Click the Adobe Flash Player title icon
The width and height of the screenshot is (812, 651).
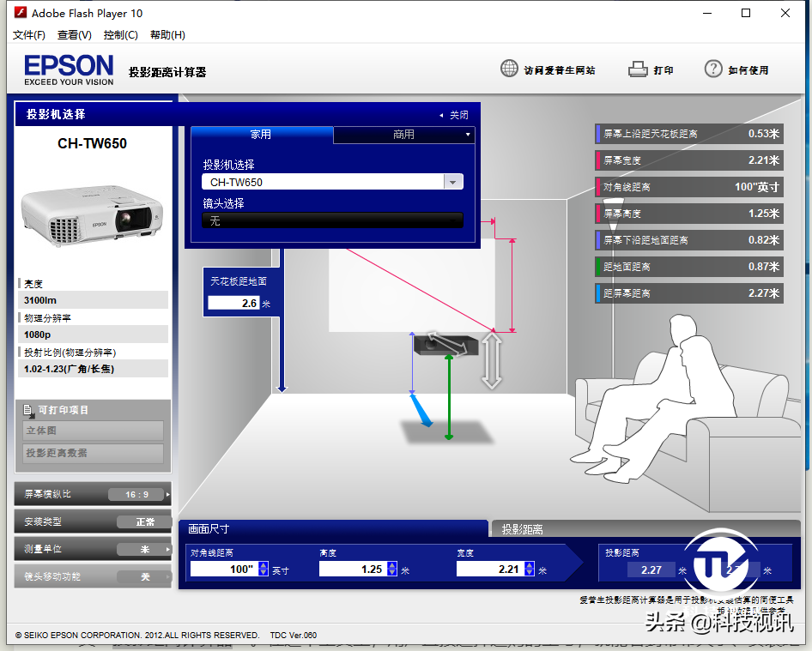click(20, 13)
